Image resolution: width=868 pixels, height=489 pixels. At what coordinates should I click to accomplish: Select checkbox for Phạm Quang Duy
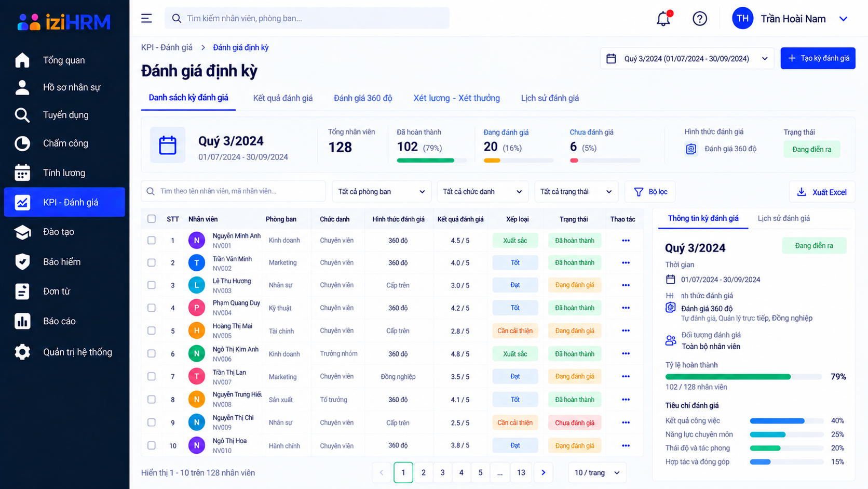152,308
